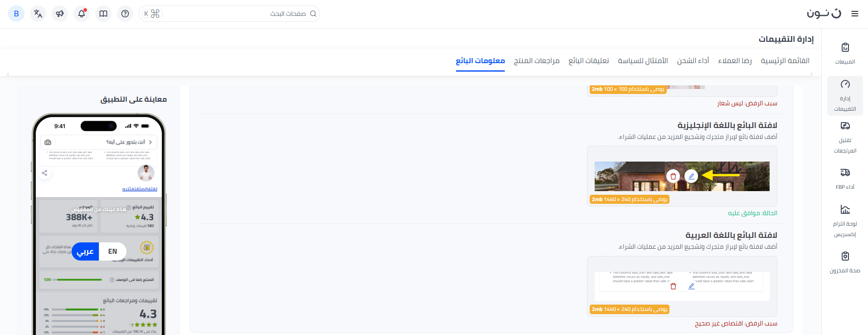Click the لافتة البائع باللغة الإنجليزية heading
This screenshot has height=335, width=868.
click(727, 125)
